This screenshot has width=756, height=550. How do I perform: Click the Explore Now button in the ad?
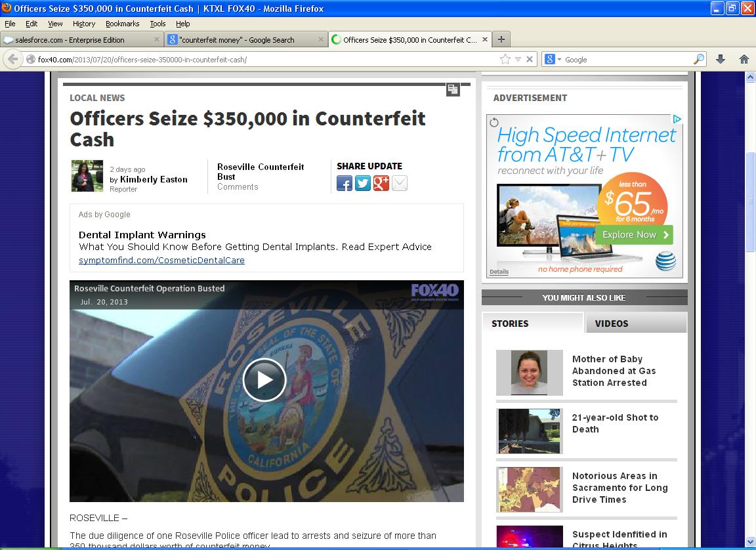(x=635, y=235)
